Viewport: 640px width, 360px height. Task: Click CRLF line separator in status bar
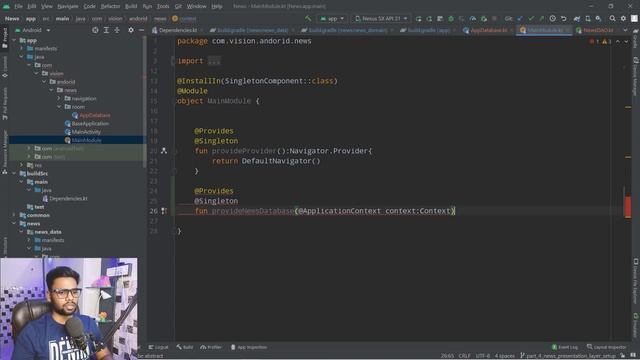pyautogui.click(x=464, y=356)
